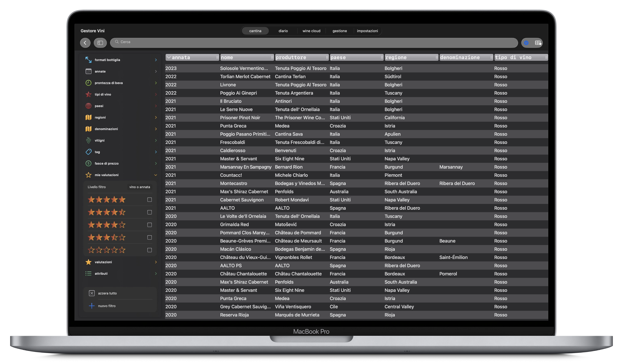The height and width of the screenshot is (364, 623).
Task: Collapse the mie valutazioni section chevron
Action: (156, 175)
